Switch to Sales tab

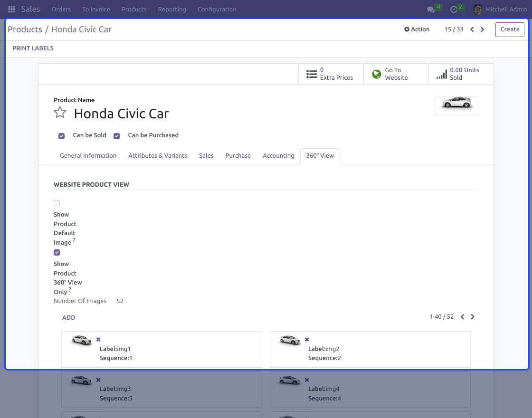(x=206, y=156)
